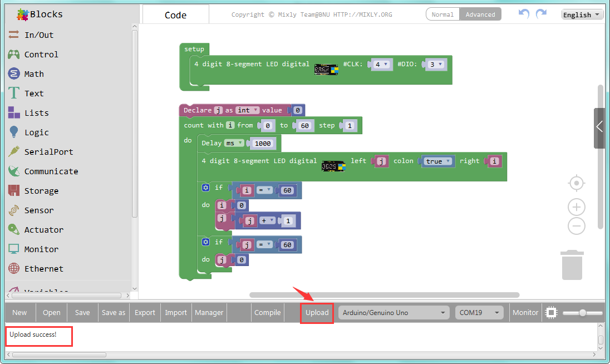This screenshot has width=610, height=364.
Task: Click the Compile button
Action: point(268,312)
